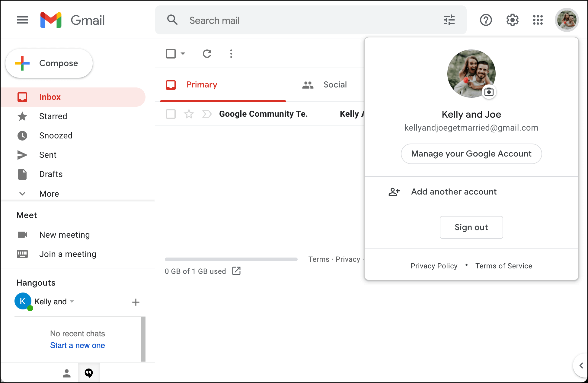
Task: Switch to the Primary tab
Action: (x=223, y=85)
